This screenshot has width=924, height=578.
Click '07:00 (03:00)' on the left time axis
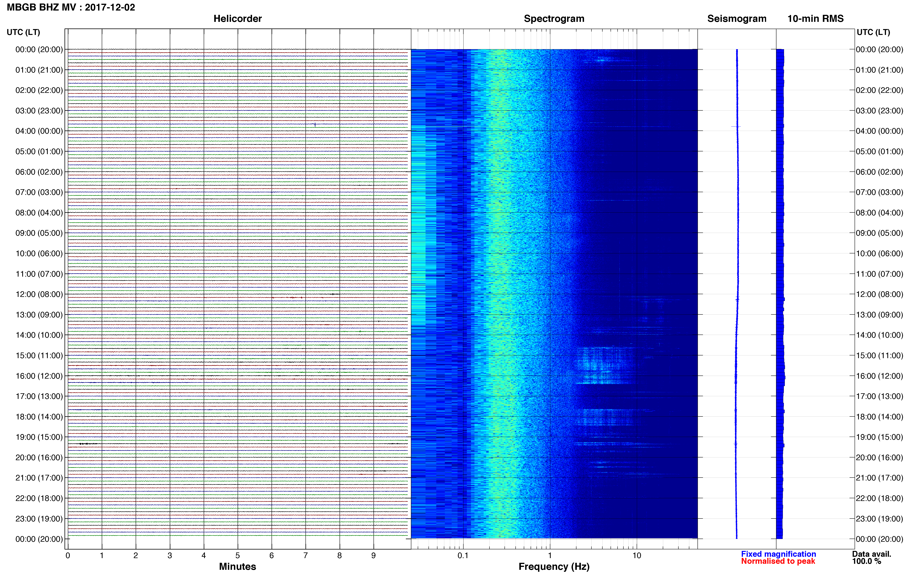coord(39,192)
